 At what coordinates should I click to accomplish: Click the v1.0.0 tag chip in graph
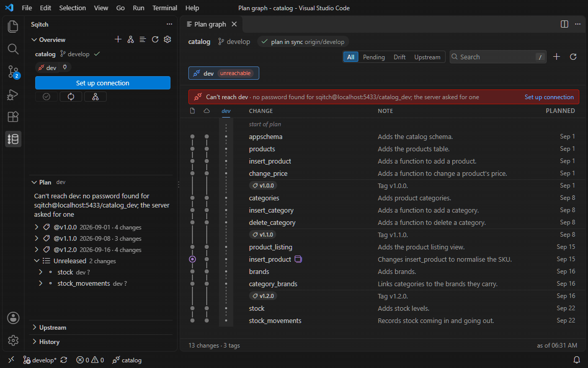coord(263,186)
